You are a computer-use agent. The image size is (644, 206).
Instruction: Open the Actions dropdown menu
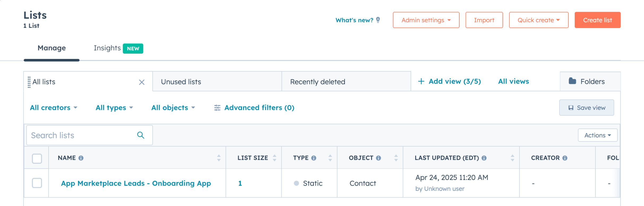pos(598,135)
